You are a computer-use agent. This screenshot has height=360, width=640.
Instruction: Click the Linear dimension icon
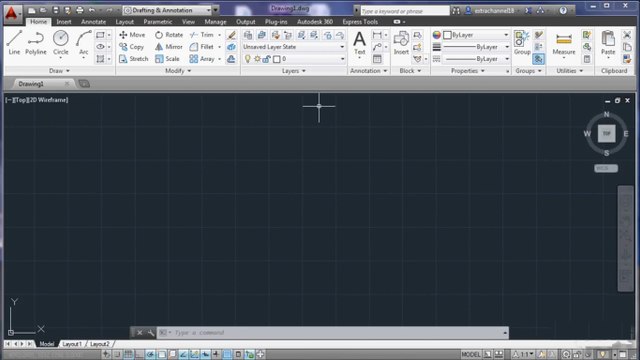[377, 35]
